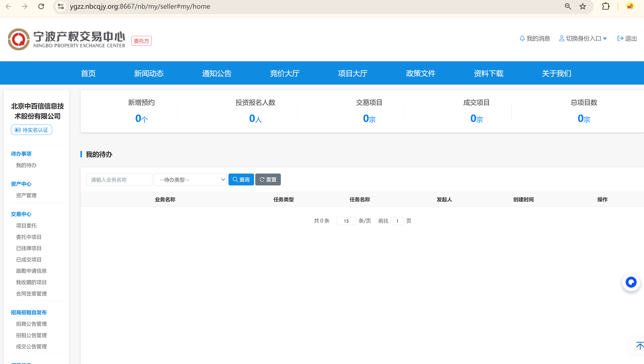Image resolution: width=644 pixels, height=364 pixels.
Task: Click the back-to-top arrow icon
Action: pos(639,346)
